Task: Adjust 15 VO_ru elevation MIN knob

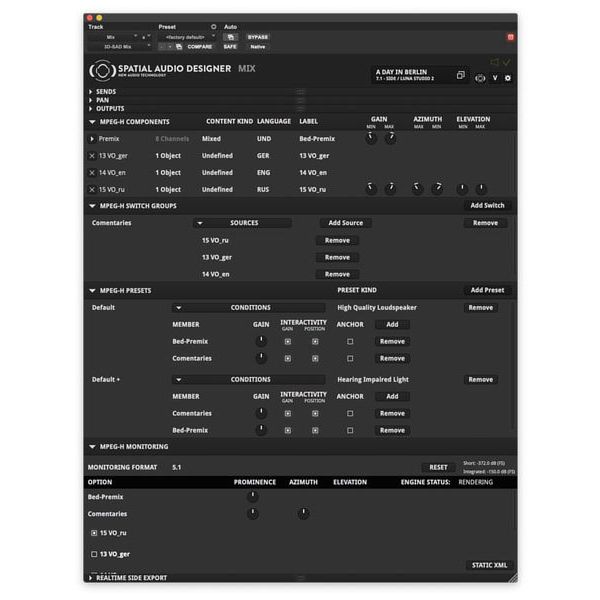Action: [462, 188]
